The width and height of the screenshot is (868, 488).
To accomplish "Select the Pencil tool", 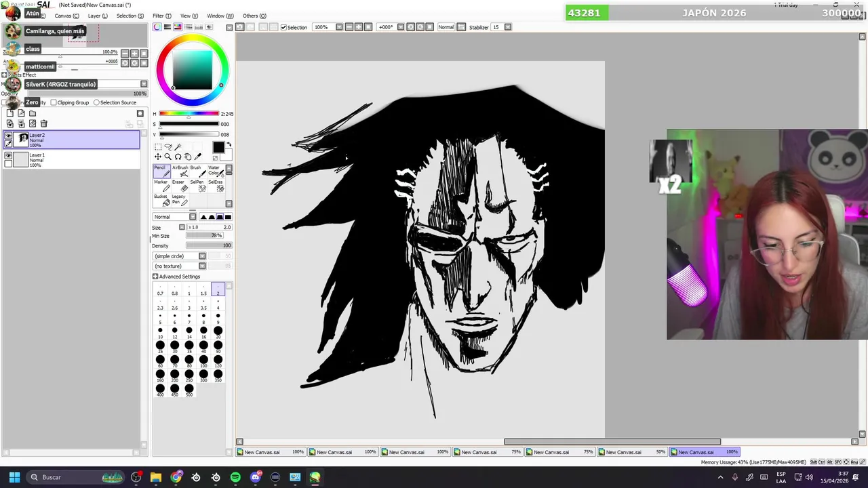I will click(162, 171).
